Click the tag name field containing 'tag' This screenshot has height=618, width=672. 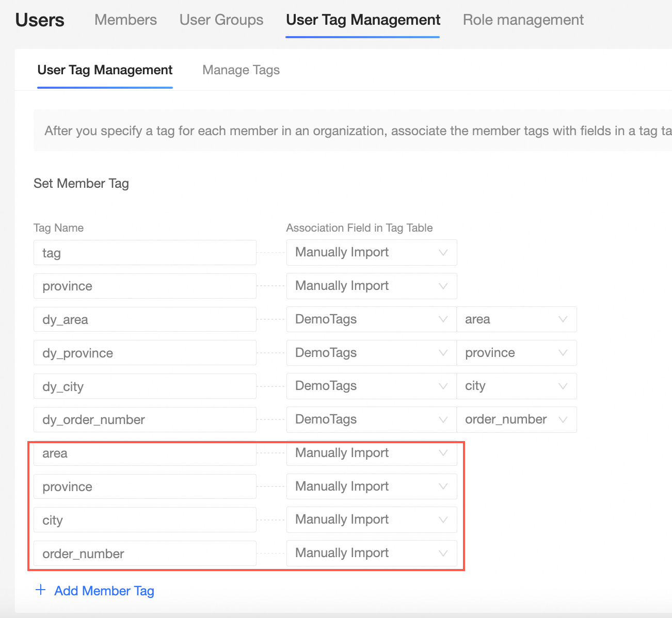point(145,253)
